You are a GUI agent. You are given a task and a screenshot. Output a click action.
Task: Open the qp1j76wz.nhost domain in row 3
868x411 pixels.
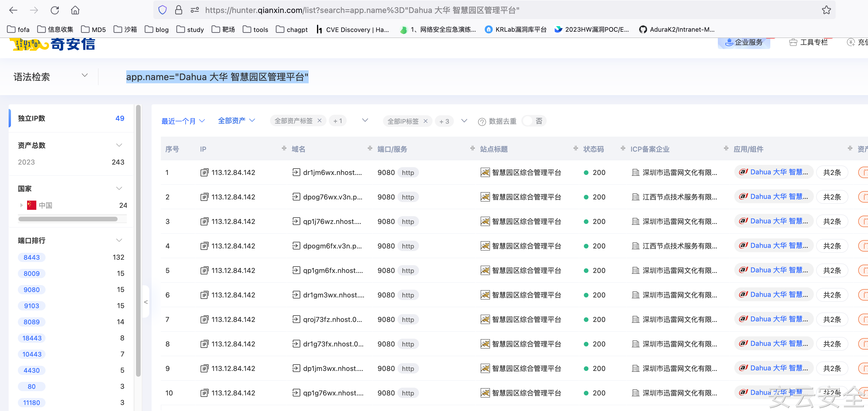click(x=332, y=221)
